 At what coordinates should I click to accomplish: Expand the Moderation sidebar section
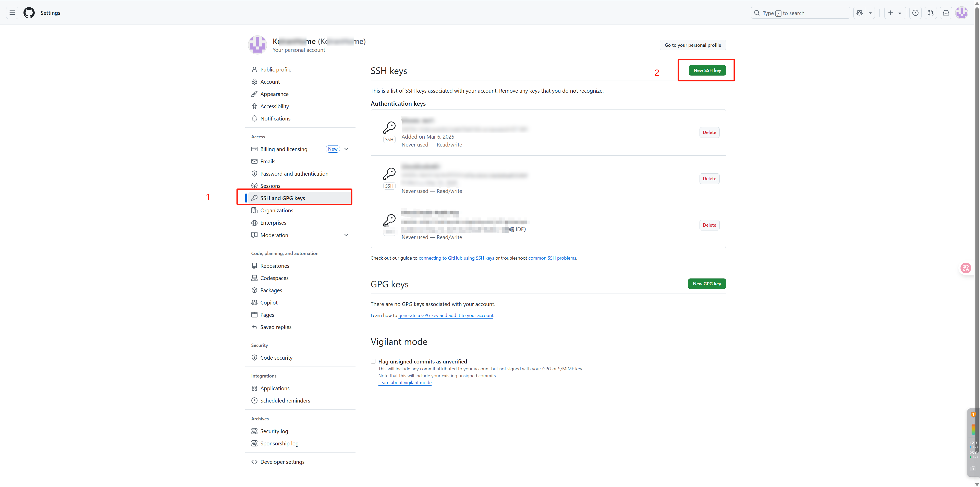pos(346,235)
